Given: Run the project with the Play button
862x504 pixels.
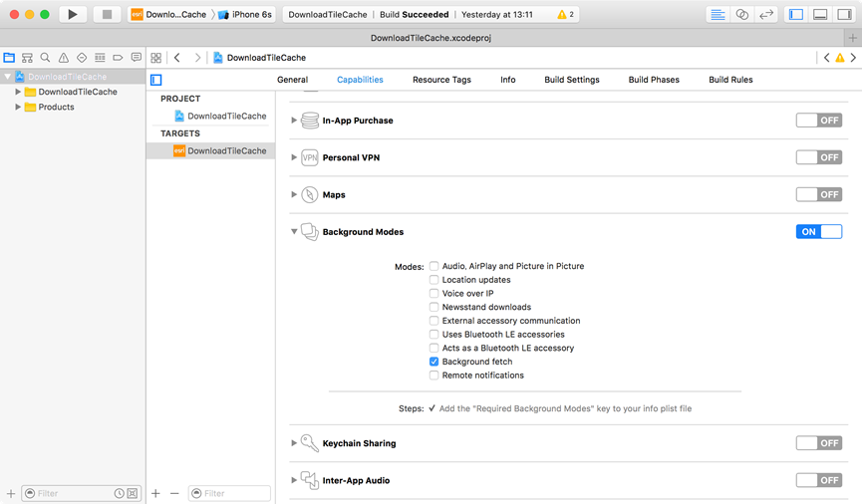Looking at the screenshot, I should coord(73,14).
